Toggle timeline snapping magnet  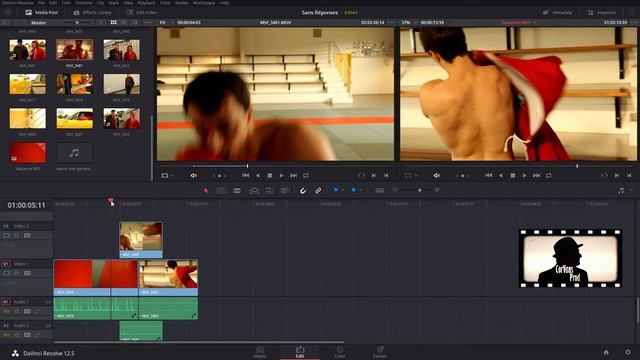coord(303,191)
